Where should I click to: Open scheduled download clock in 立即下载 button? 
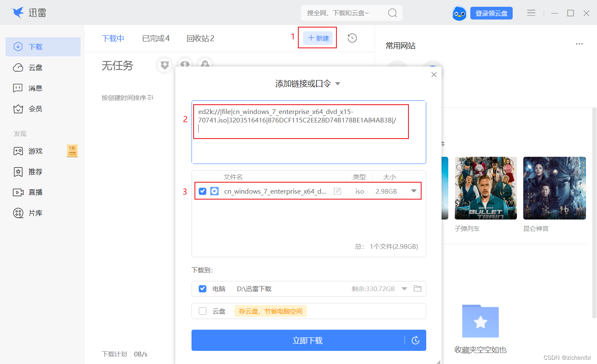click(415, 340)
